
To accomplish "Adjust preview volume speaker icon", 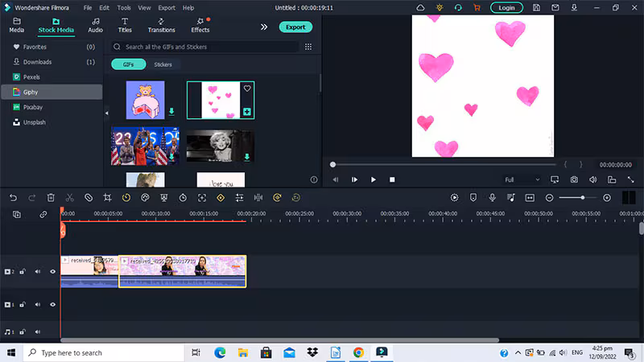I will [593, 179].
